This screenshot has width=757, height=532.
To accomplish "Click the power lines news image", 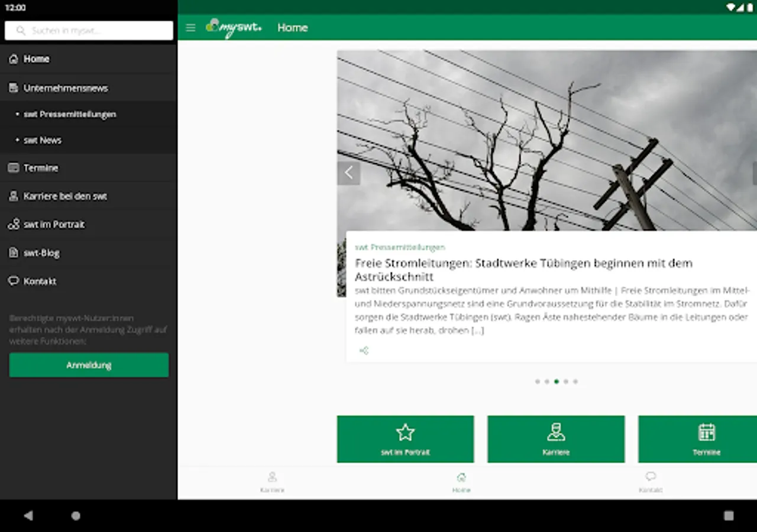I will 547,140.
